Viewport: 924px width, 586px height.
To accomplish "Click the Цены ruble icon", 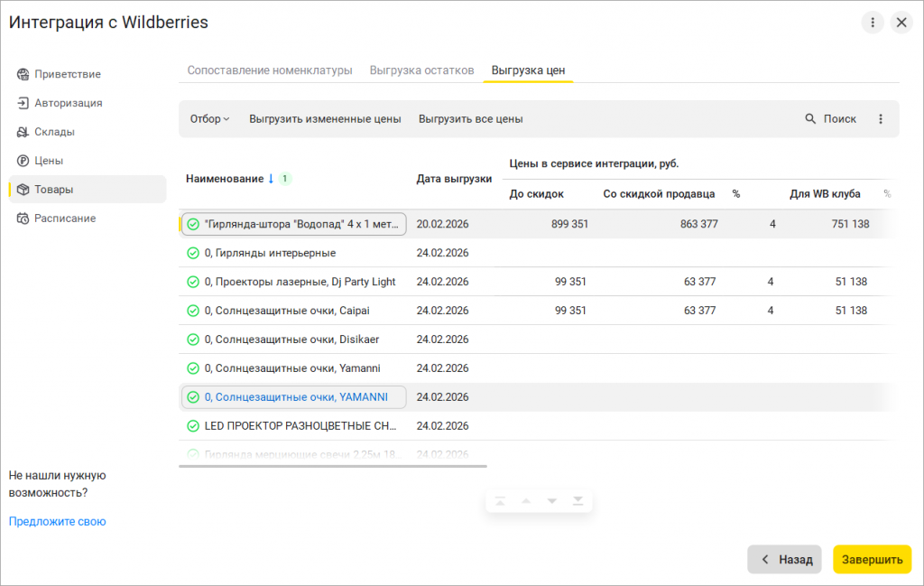I will pos(23,161).
